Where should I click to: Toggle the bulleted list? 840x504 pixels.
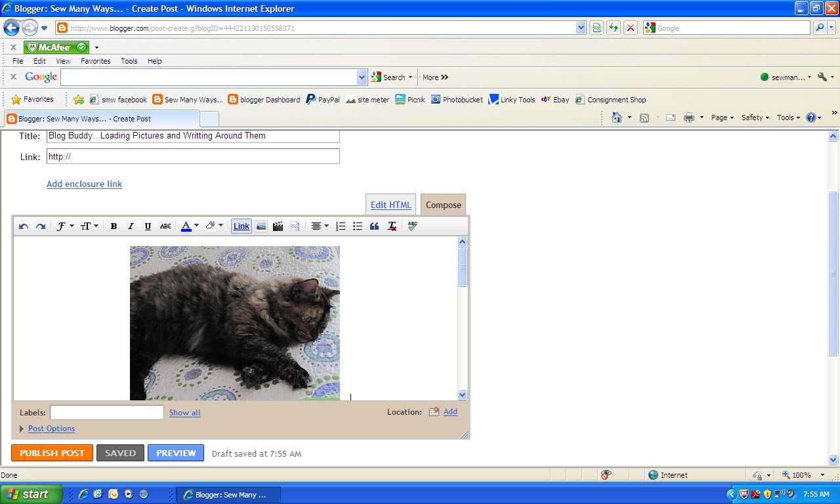click(358, 226)
